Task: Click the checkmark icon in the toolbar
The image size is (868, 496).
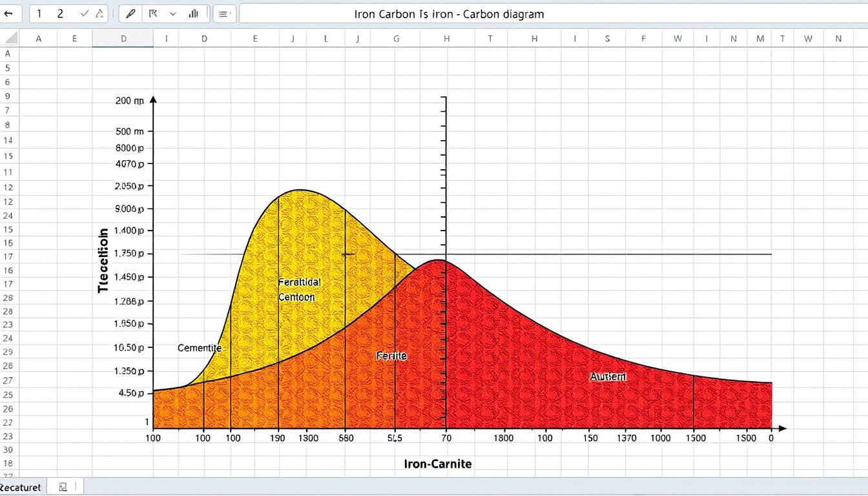Action: 84,14
